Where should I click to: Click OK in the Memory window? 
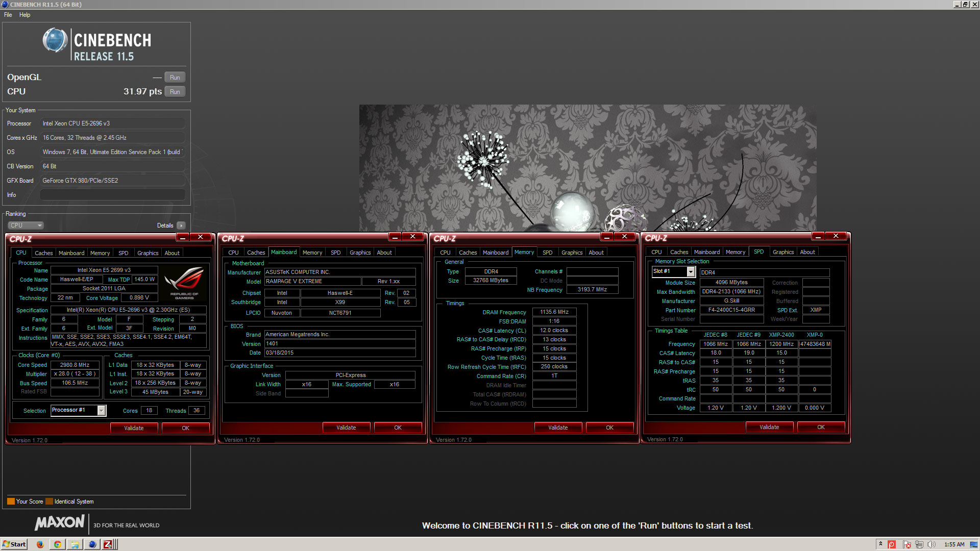click(x=609, y=428)
